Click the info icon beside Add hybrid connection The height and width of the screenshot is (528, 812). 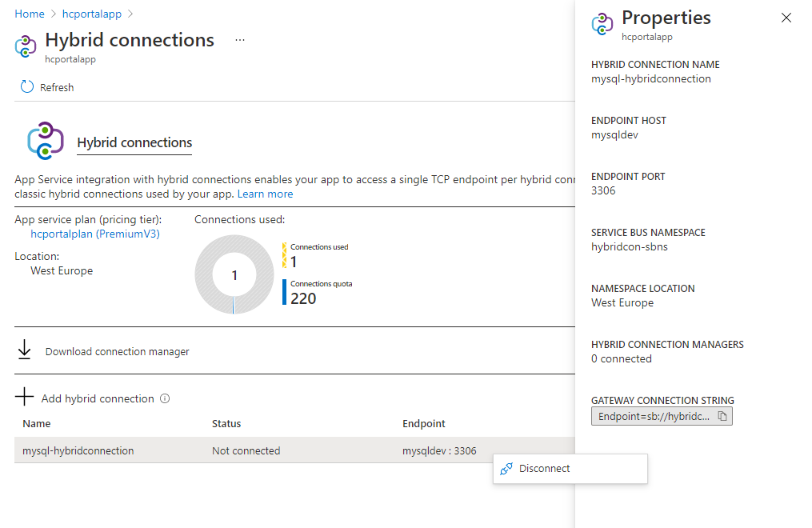165,398
